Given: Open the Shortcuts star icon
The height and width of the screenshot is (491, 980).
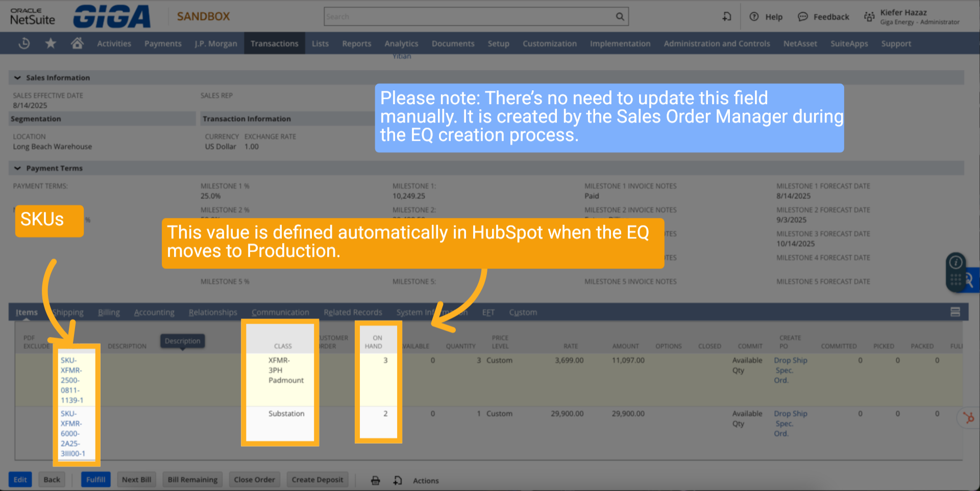Looking at the screenshot, I should tap(51, 43).
